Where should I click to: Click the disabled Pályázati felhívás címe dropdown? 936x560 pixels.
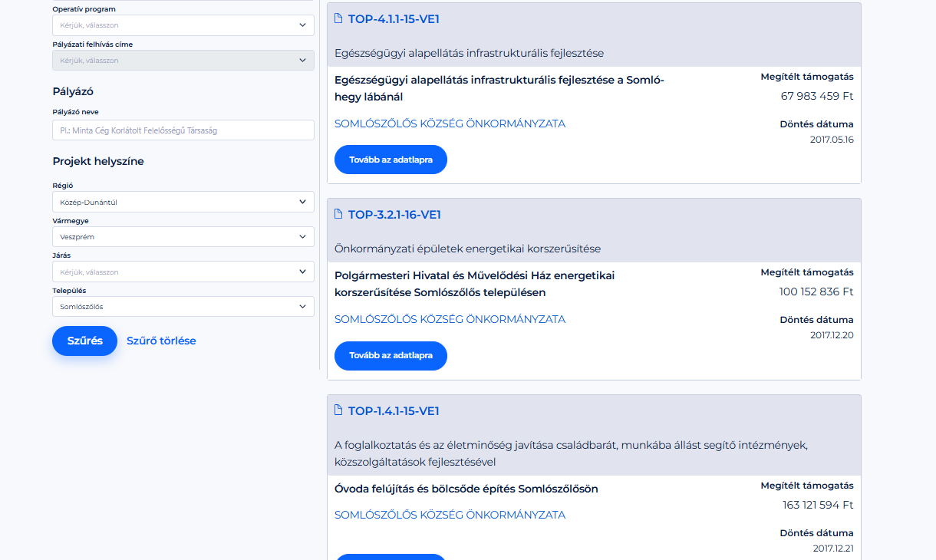(x=183, y=61)
